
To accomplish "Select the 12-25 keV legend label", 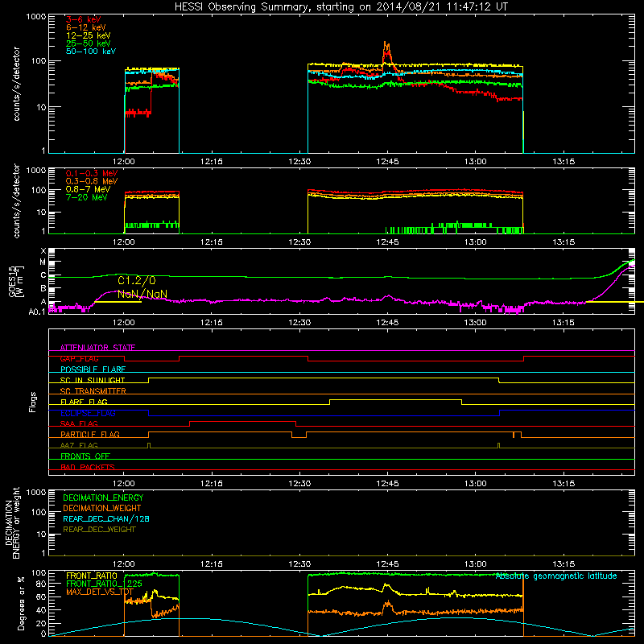I will pyautogui.click(x=89, y=35).
